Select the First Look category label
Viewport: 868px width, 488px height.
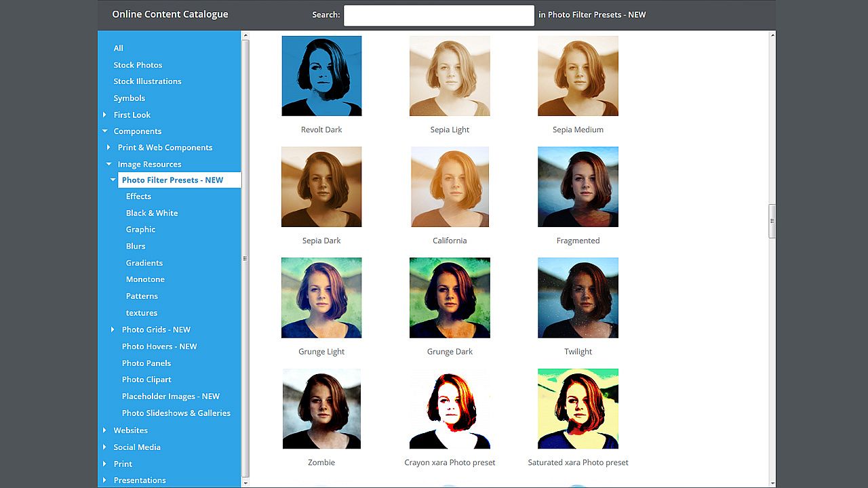(x=132, y=115)
